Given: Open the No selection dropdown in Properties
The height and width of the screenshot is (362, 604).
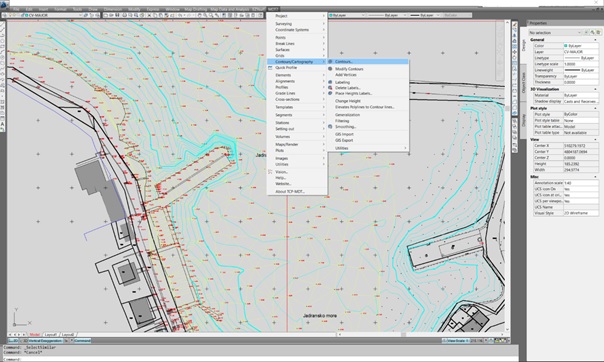Looking at the screenshot, I should tap(555, 33).
